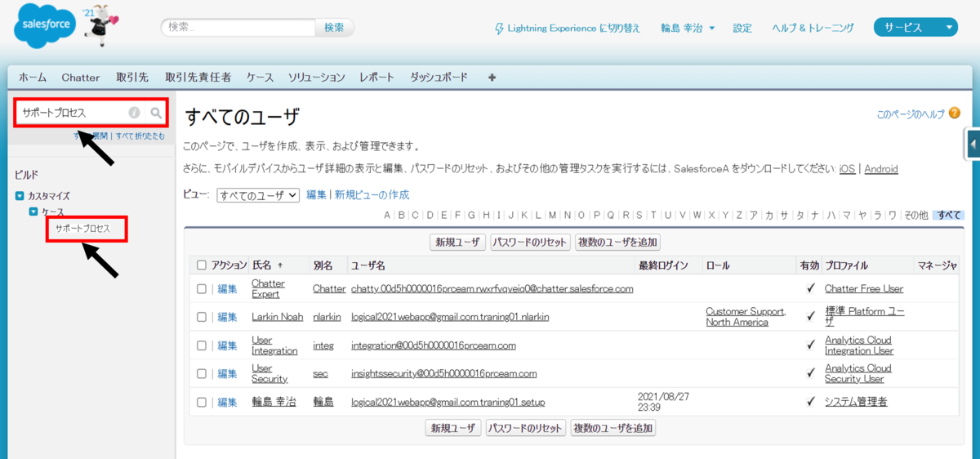The image size is (980, 459).
Task: Expand the right side collapsed panel arrow
Action: click(973, 144)
